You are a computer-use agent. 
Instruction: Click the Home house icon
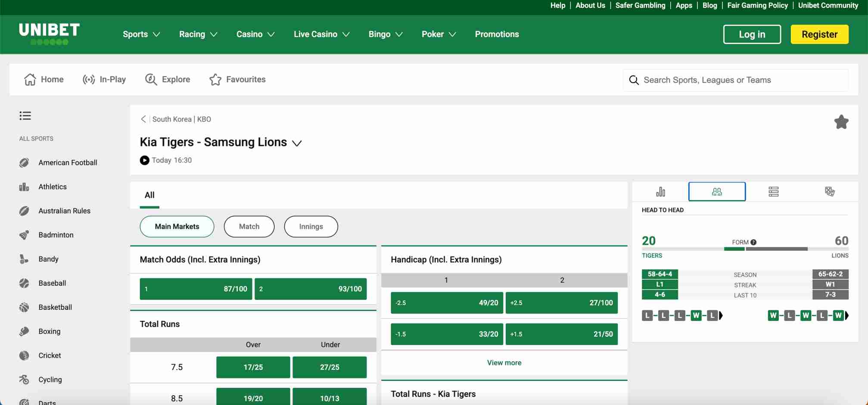[30, 79]
